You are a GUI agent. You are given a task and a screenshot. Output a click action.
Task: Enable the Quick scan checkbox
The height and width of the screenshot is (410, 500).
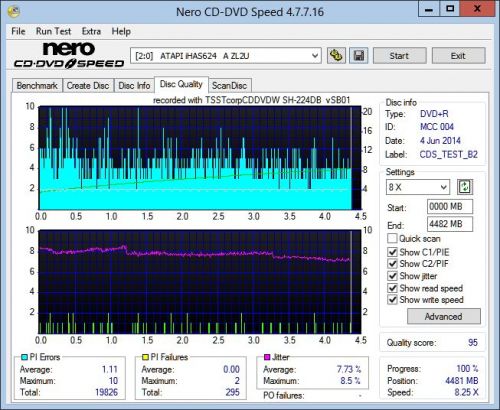pyautogui.click(x=392, y=239)
